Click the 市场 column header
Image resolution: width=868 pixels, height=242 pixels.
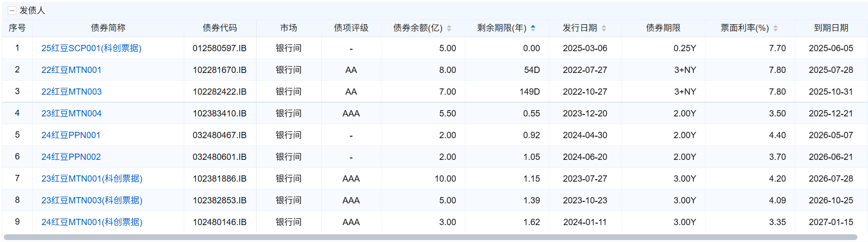pos(289,28)
